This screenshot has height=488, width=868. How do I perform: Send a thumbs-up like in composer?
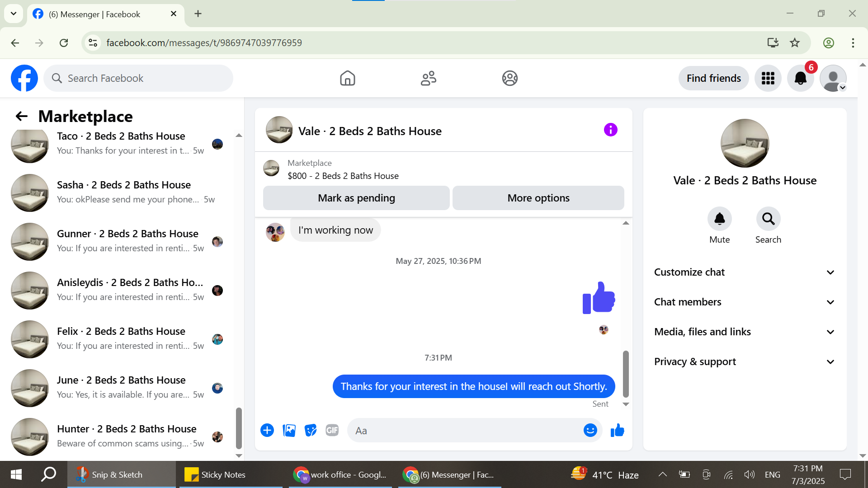click(617, 430)
